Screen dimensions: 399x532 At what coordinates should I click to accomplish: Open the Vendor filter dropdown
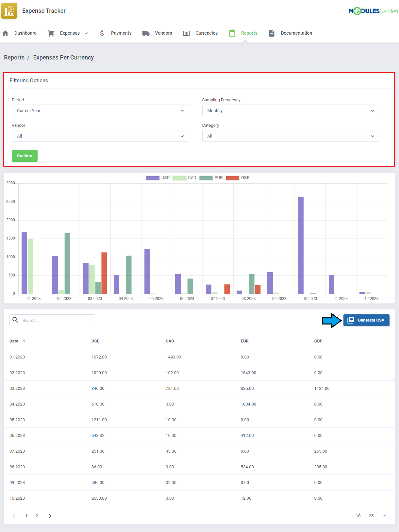pos(100,136)
